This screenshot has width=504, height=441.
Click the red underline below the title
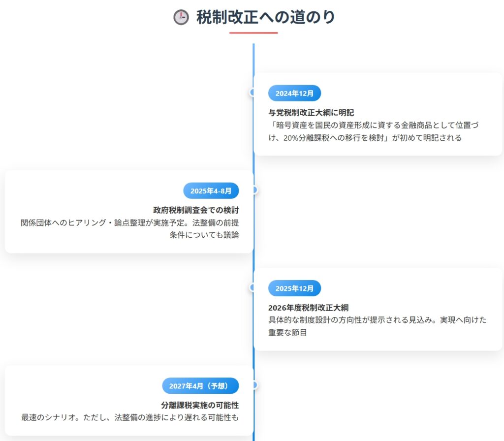pyautogui.click(x=253, y=33)
